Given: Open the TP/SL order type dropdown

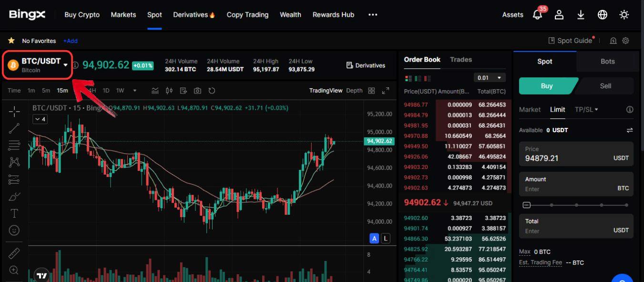Looking at the screenshot, I should (586, 110).
